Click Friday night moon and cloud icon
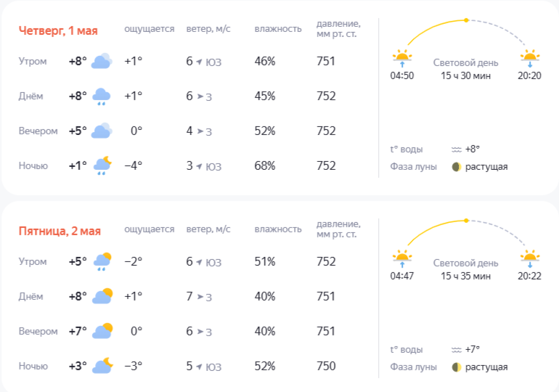This screenshot has height=392, width=559. 102,366
